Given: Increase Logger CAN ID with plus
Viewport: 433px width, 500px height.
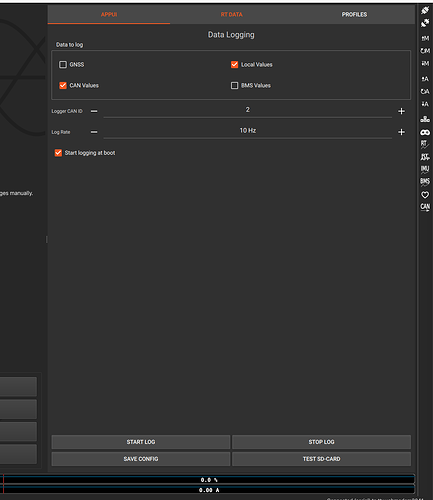Looking at the screenshot, I should [401, 111].
